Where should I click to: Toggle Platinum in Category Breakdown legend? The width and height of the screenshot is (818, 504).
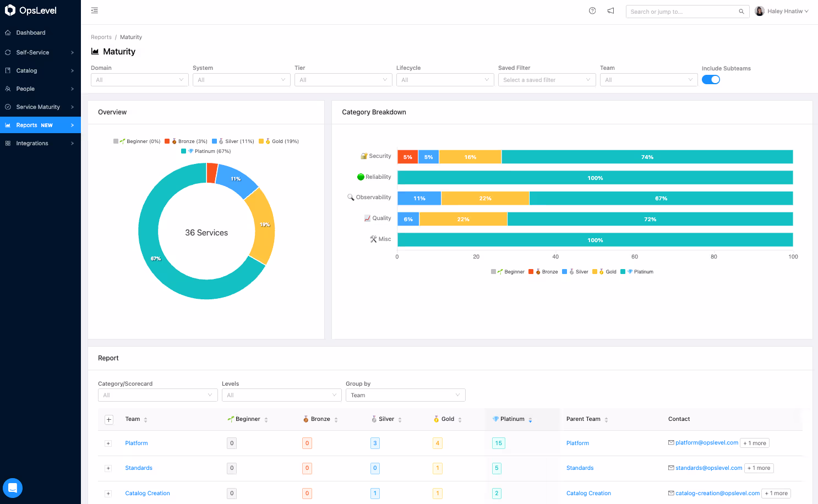pyautogui.click(x=637, y=272)
